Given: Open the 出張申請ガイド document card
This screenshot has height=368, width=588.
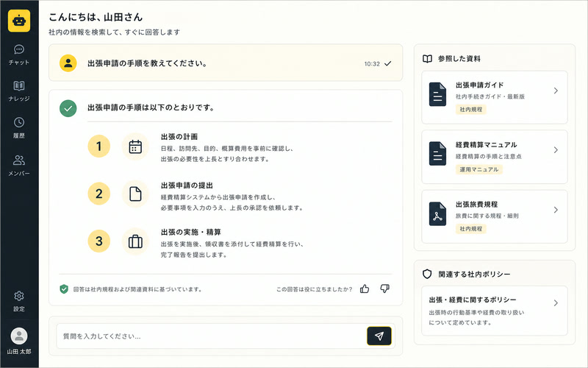Looking at the screenshot, I should (494, 97).
